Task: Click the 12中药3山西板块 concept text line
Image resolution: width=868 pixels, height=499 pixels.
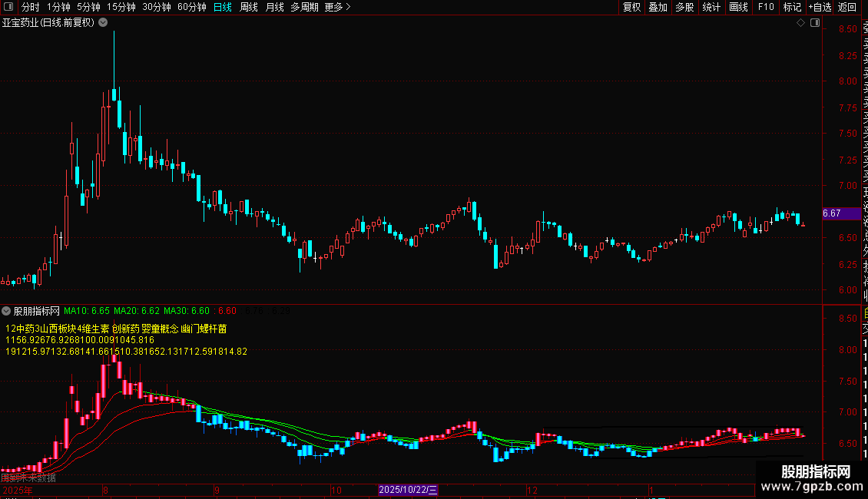Action: click(116, 329)
